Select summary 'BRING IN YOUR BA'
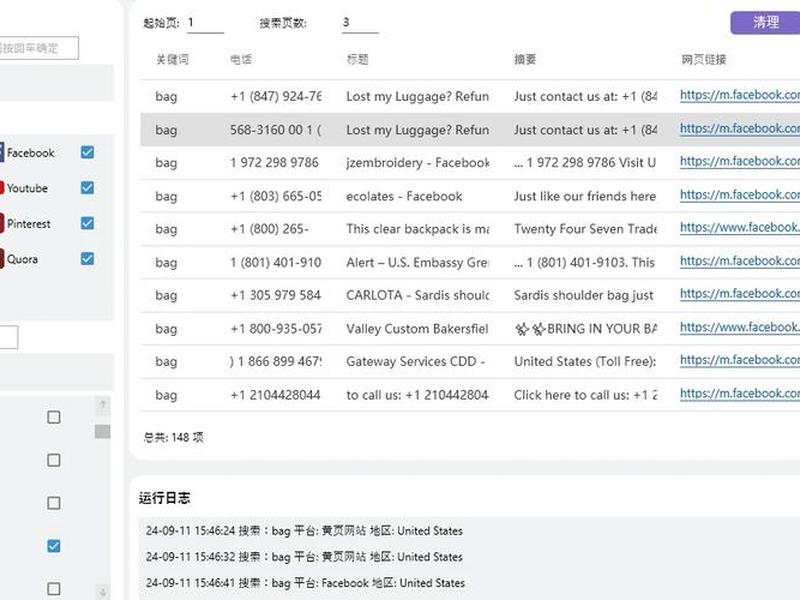This screenshot has height=600, width=800. click(x=585, y=329)
